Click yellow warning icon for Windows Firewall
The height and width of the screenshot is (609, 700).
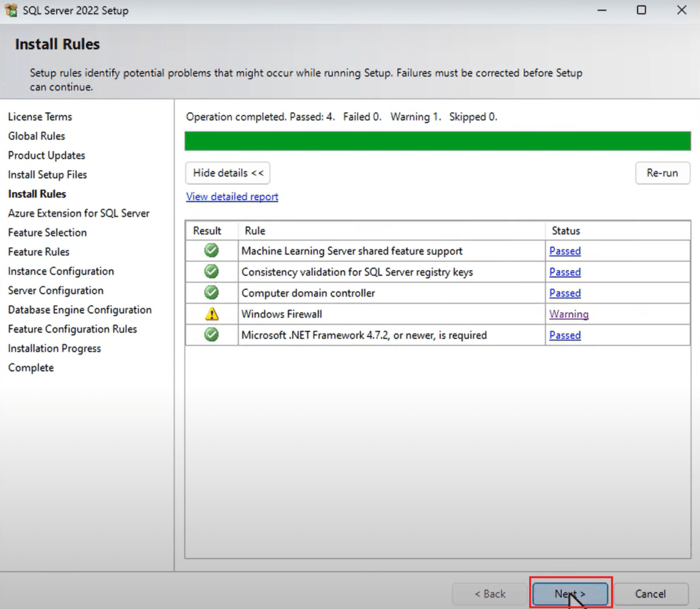[212, 314]
